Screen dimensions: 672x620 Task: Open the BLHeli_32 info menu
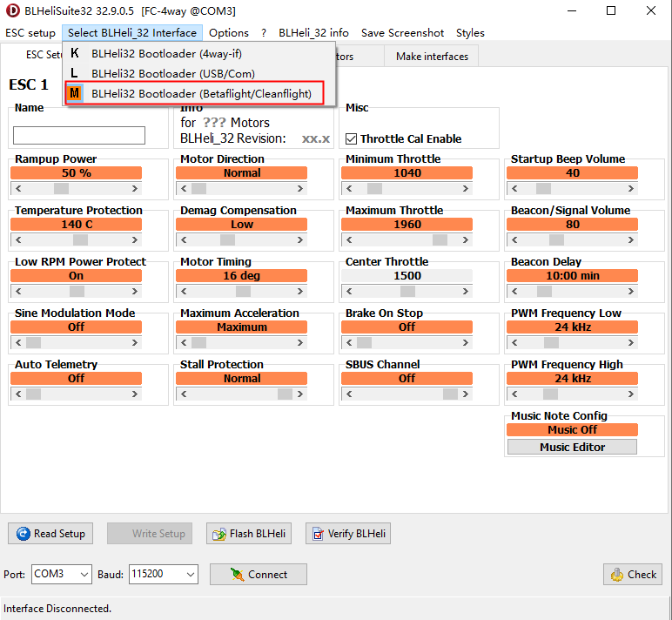click(x=313, y=33)
